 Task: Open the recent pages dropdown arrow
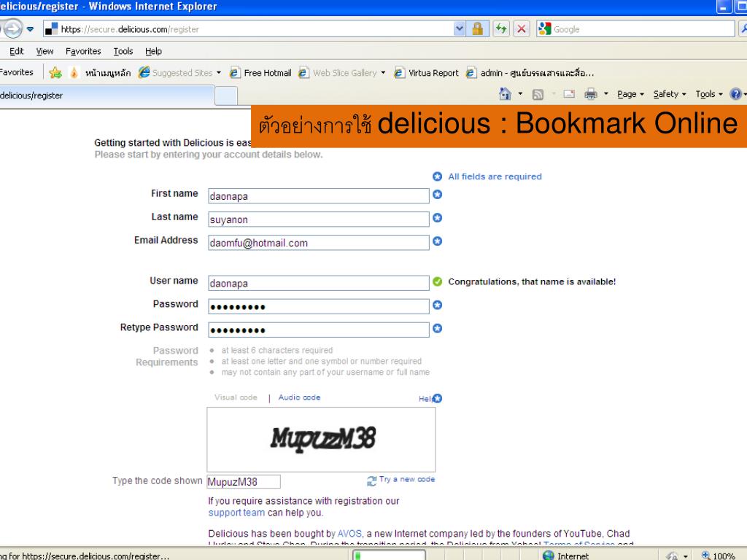click(x=30, y=29)
